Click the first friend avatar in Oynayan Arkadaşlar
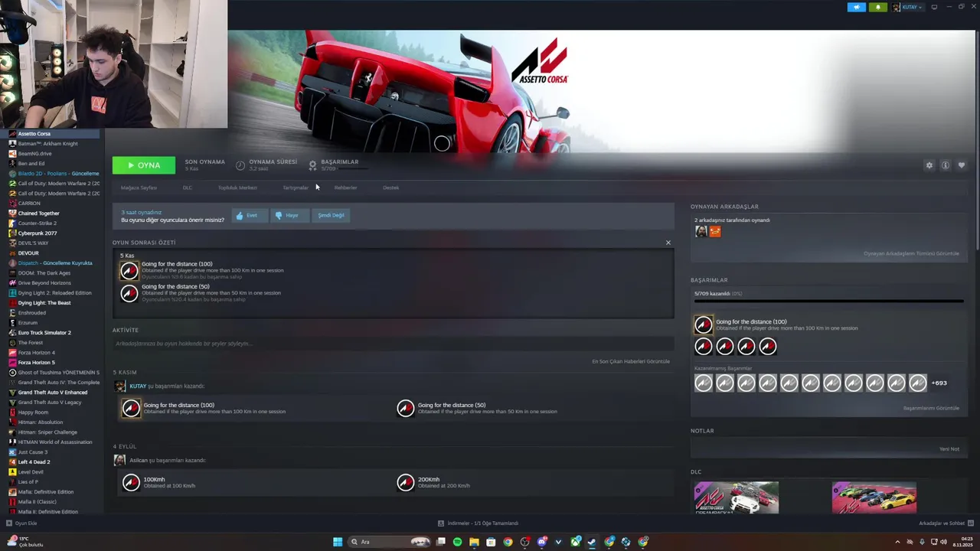This screenshot has width=980, height=551. coord(701,231)
